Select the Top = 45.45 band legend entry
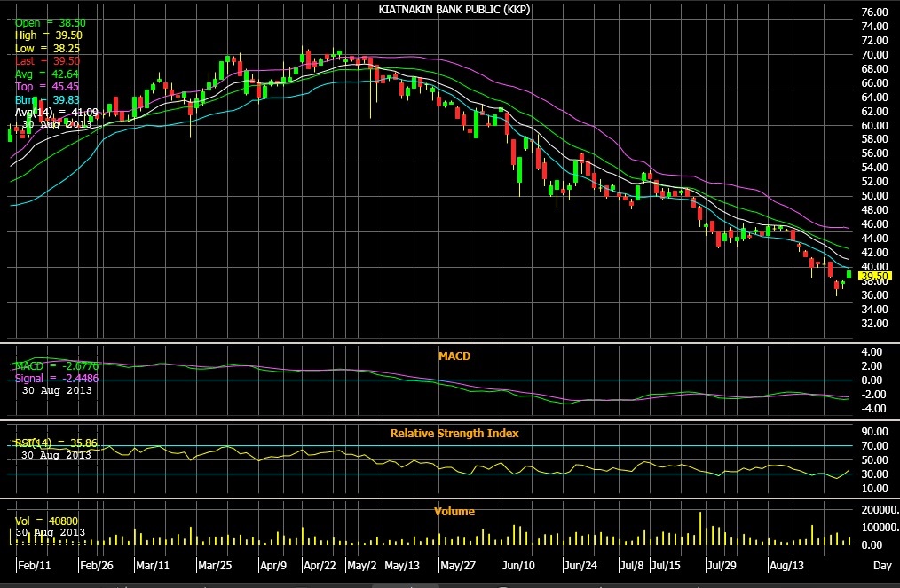The width and height of the screenshot is (900, 588). [x=47, y=87]
